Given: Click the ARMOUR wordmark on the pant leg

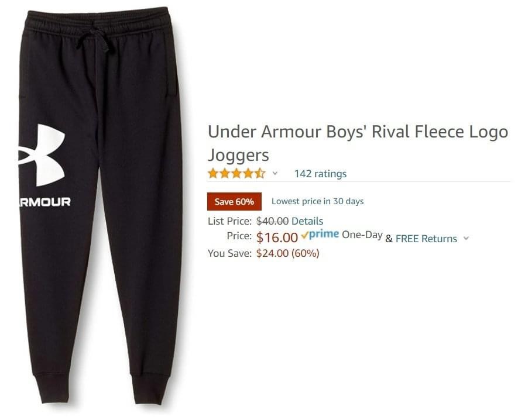Looking at the screenshot, I should 44,202.
